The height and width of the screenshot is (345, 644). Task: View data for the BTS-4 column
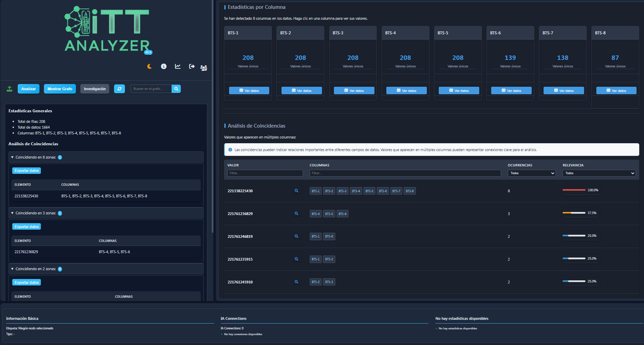(x=406, y=91)
